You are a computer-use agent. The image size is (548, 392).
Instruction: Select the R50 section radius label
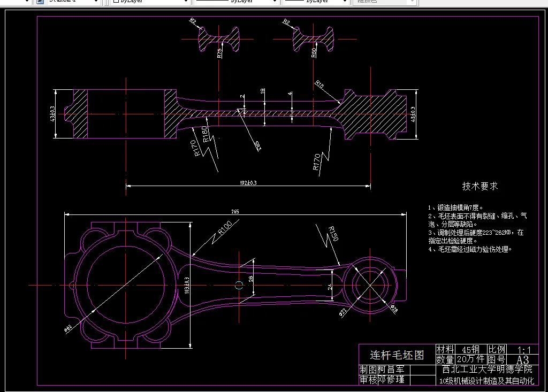[x=314, y=53]
